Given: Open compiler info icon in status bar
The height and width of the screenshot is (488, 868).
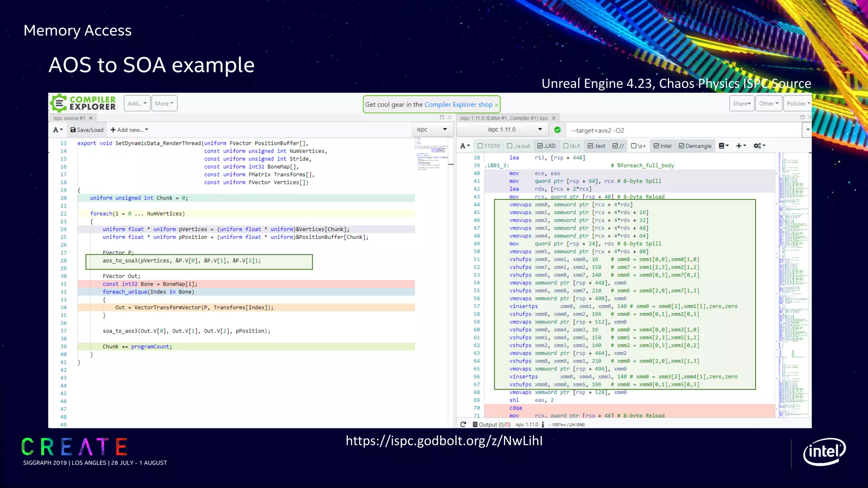Looking at the screenshot, I should tap(543, 424).
